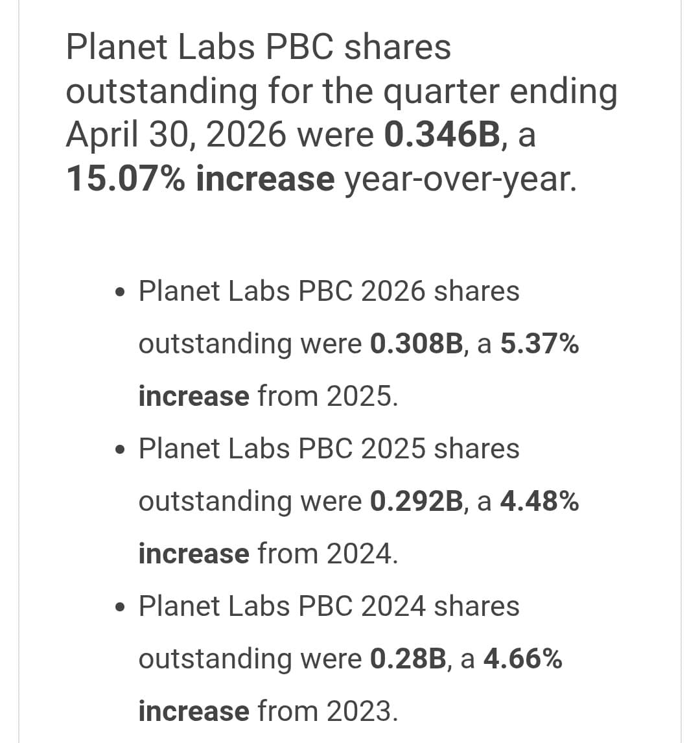Click 'increase from 2024.' text
This screenshot has height=743, width=700.
pos(268,554)
